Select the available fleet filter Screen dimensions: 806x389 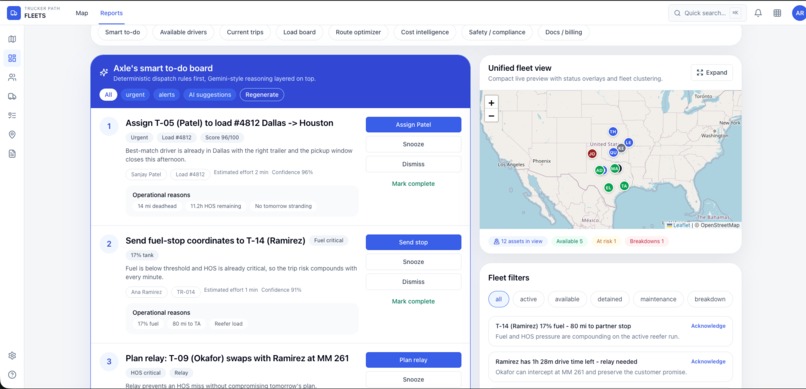[x=567, y=299]
